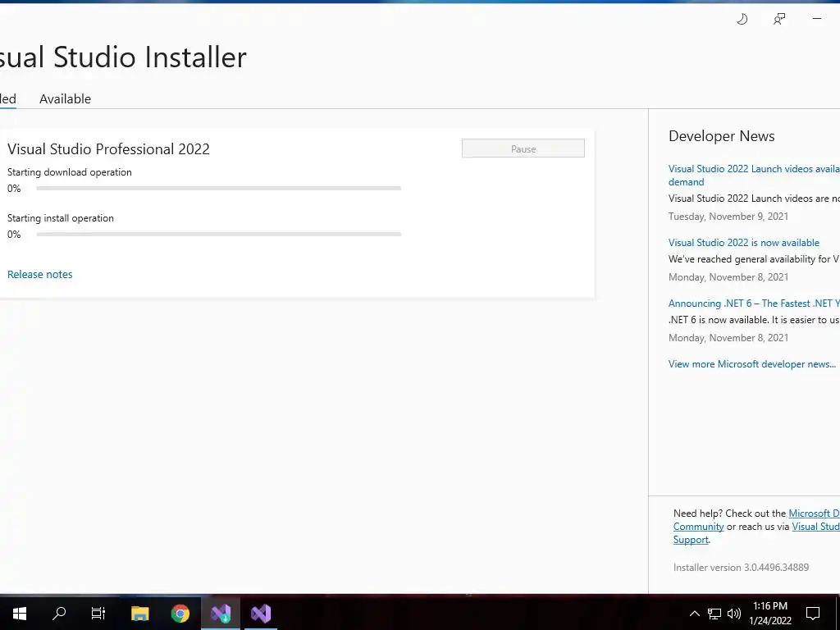Screen dimensions: 840x630
Task: Select Visual Studio Installer taskbar icon
Action: coord(221,613)
